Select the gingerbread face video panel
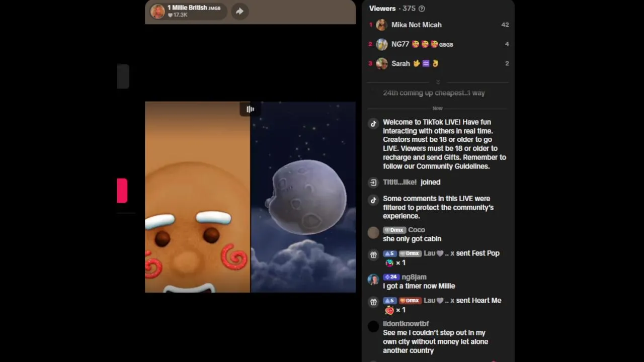This screenshot has width=644, height=362. point(197,197)
